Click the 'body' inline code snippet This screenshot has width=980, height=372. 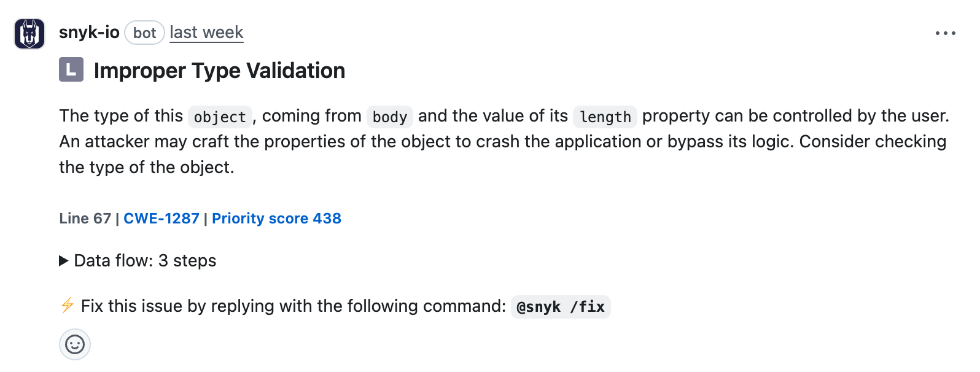pos(389,117)
